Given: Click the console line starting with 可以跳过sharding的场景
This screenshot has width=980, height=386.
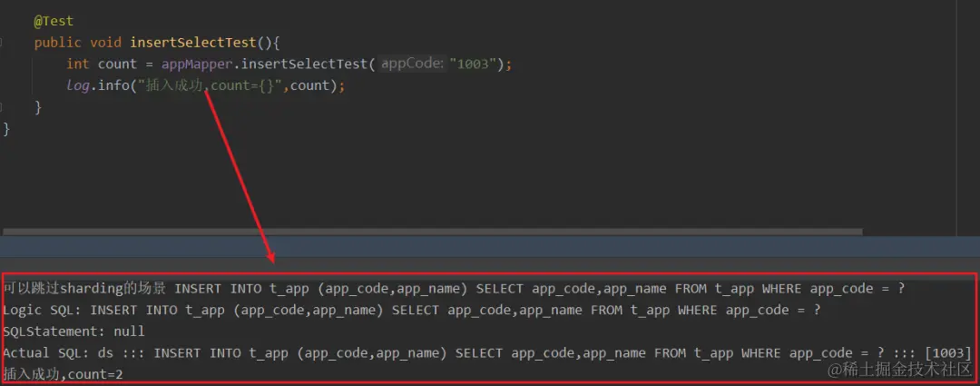Looking at the screenshot, I should (x=454, y=289).
